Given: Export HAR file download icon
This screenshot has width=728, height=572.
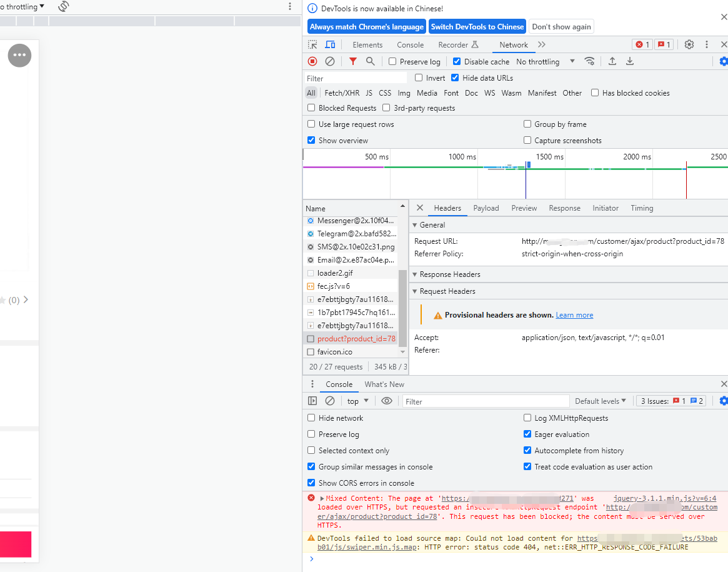Looking at the screenshot, I should pyautogui.click(x=629, y=61).
